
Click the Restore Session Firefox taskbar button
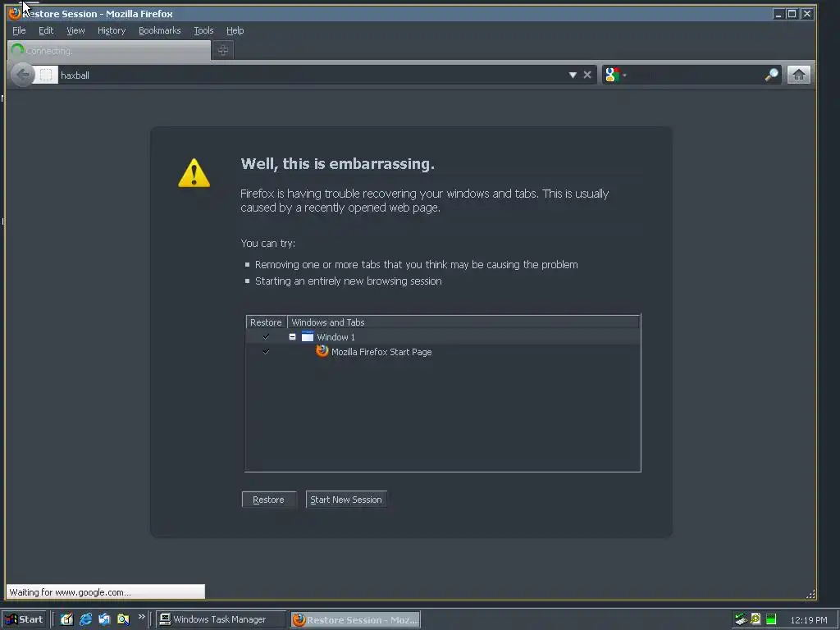[x=356, y=619]
